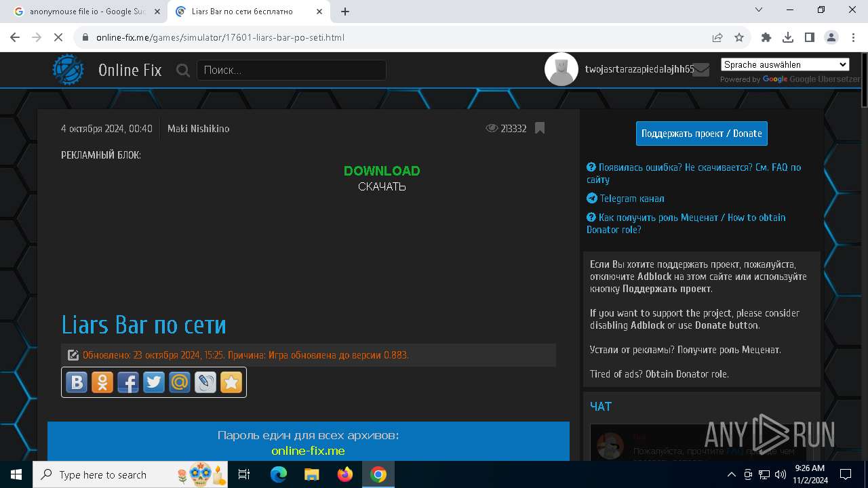The height and width of the screenshot is (488, 868).
Task: Open a new browser tab
Action: (x=345, y=12)
